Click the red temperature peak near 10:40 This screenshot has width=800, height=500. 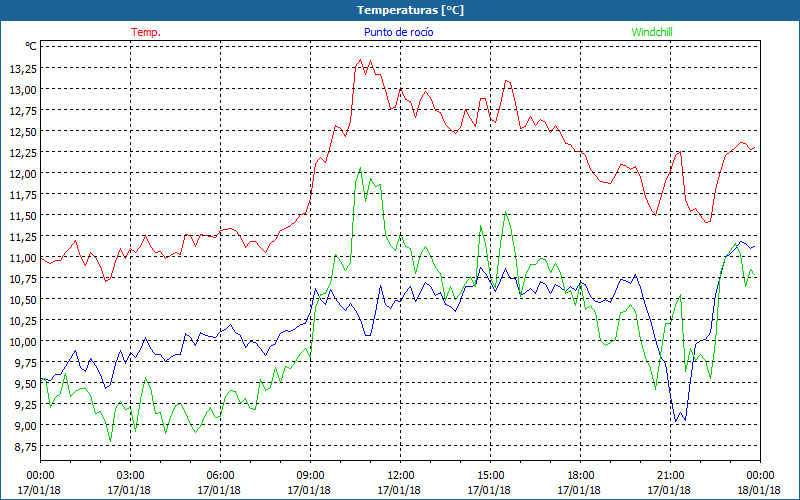[x=361, y=60]
